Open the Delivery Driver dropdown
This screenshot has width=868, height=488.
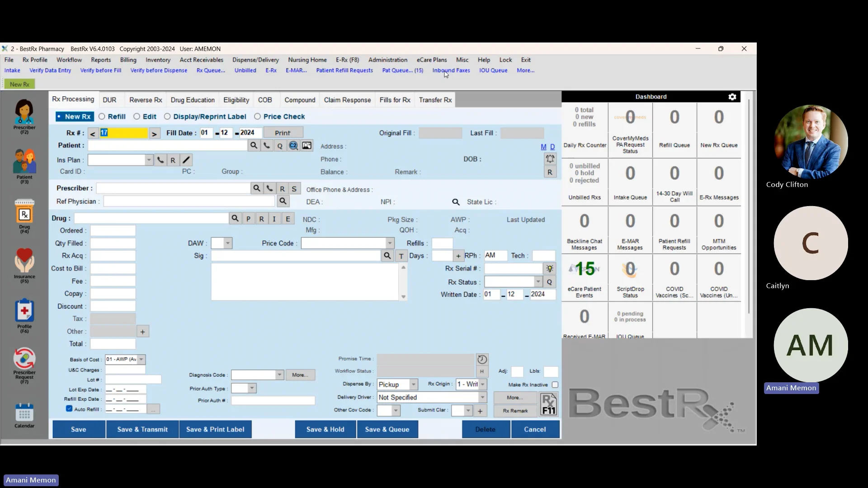coord(482,398)
